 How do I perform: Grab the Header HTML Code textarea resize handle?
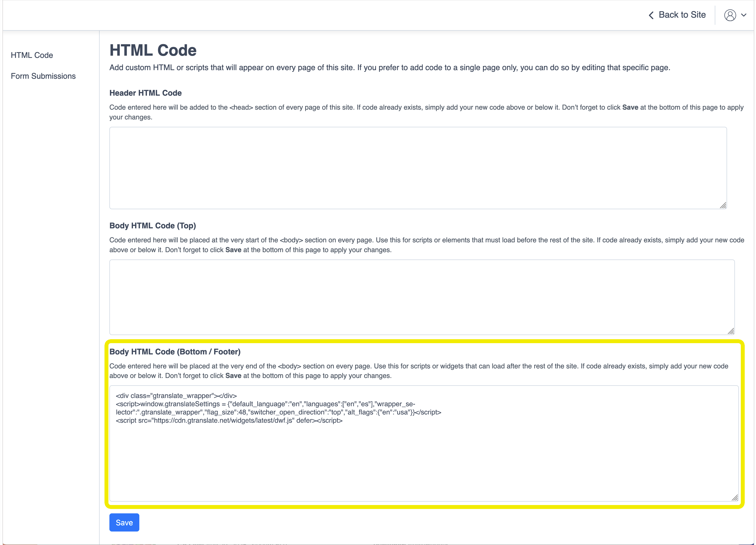pyautogui.click(x=723, y=205)
